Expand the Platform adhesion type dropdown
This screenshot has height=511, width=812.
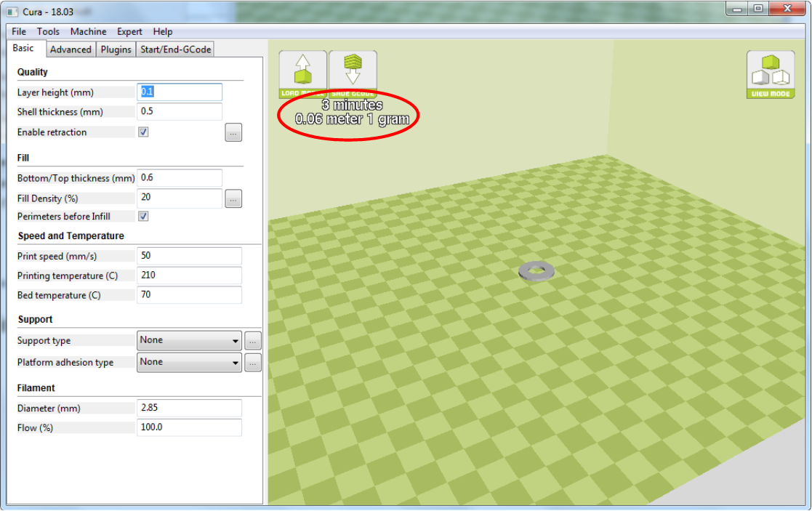(189, 362)
